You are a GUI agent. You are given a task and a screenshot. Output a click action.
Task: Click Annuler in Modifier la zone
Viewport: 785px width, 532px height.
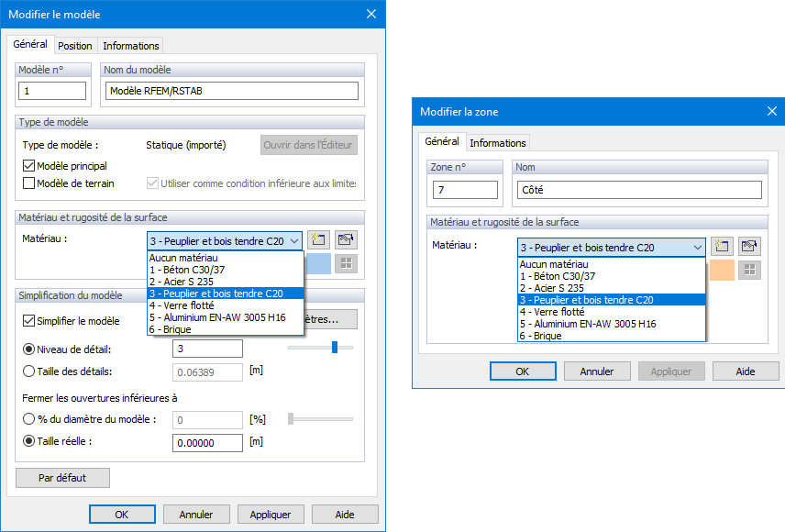tap(597, 371)
